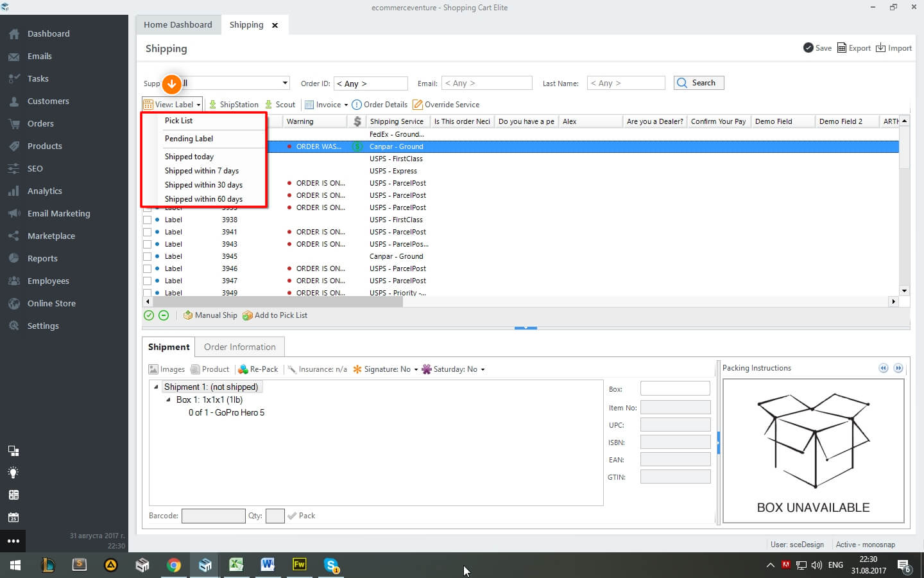Image resolution: width=924 pixels, height=578 pixels.
Task: Open the Invoice dropdown arrow
Action: click(x=346, y=105)
